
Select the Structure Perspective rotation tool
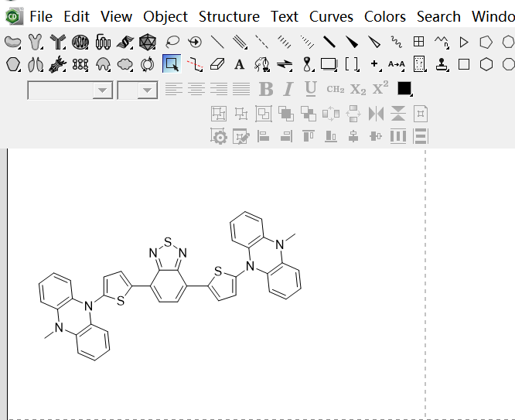(195, 42)
